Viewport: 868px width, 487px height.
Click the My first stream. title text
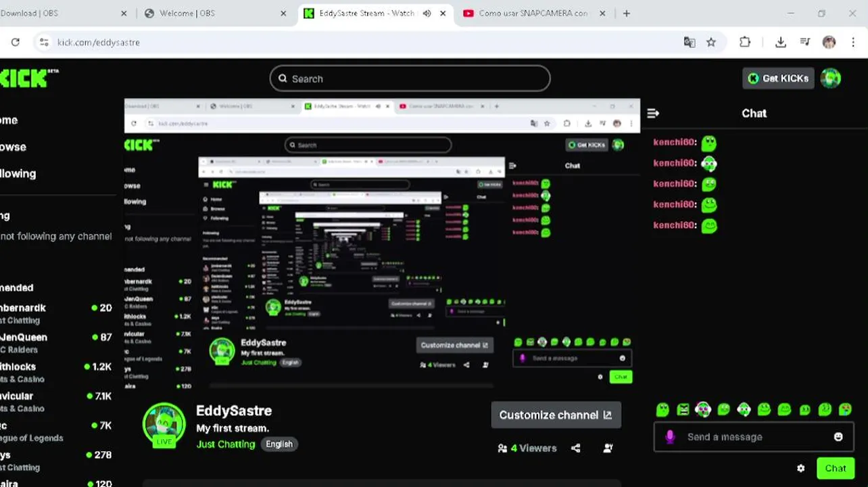click(233, 428)
